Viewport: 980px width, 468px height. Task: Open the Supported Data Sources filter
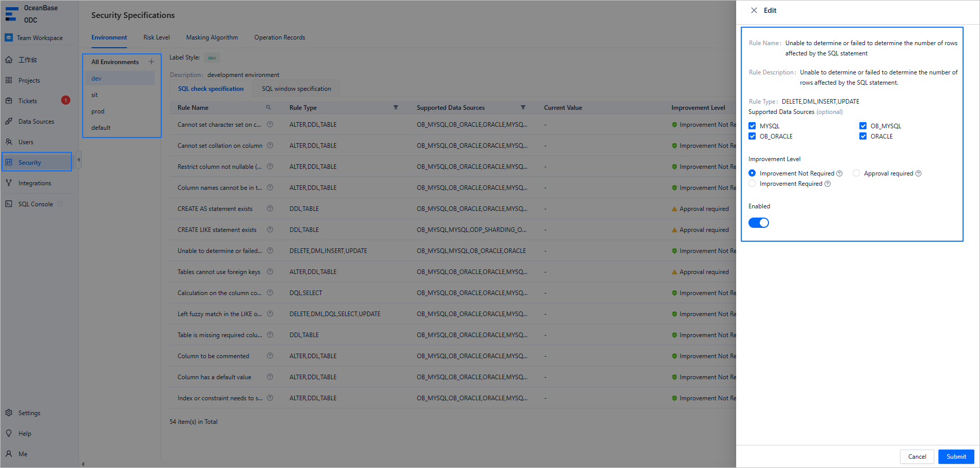click(523, 107)
